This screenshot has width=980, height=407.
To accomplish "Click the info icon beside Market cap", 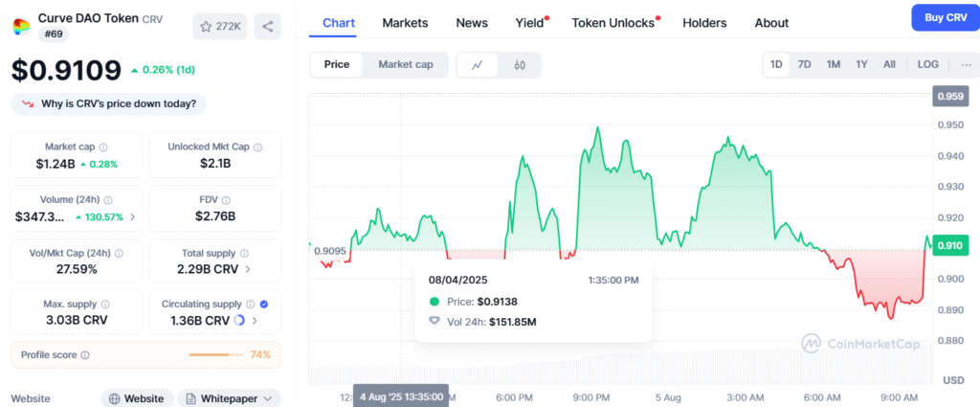I will (x=103, y=147).
